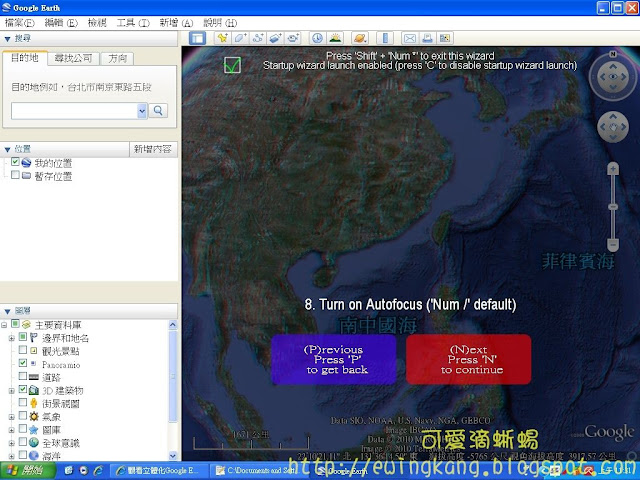
Task: Click the Print toolbar icon
Action: tap(427, 38)
